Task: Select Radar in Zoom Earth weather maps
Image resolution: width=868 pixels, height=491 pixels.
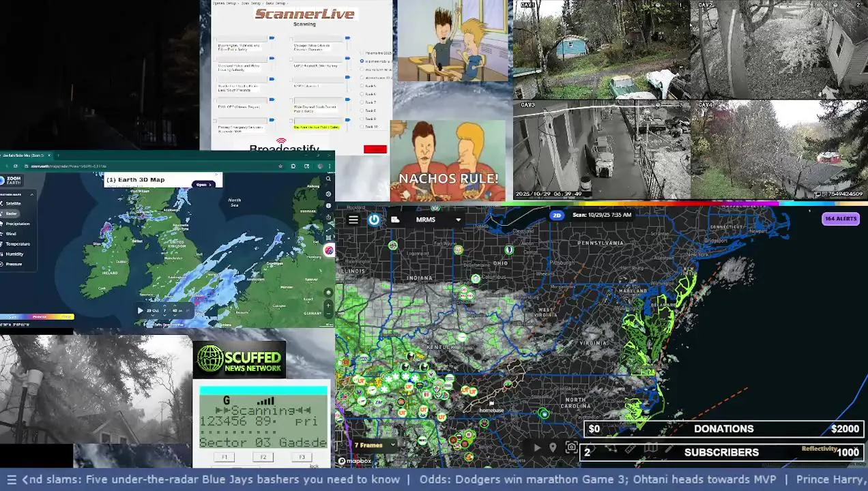Action: click(12, 213)
